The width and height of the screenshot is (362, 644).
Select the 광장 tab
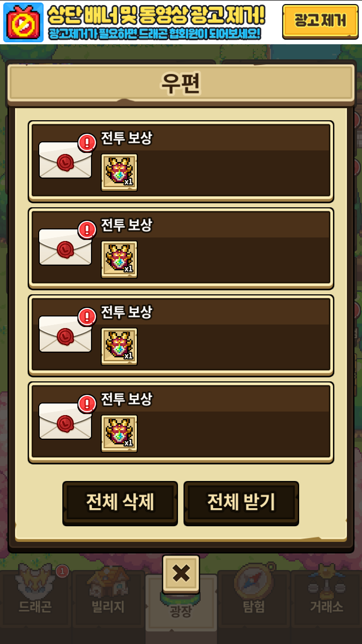click(181, 609)
